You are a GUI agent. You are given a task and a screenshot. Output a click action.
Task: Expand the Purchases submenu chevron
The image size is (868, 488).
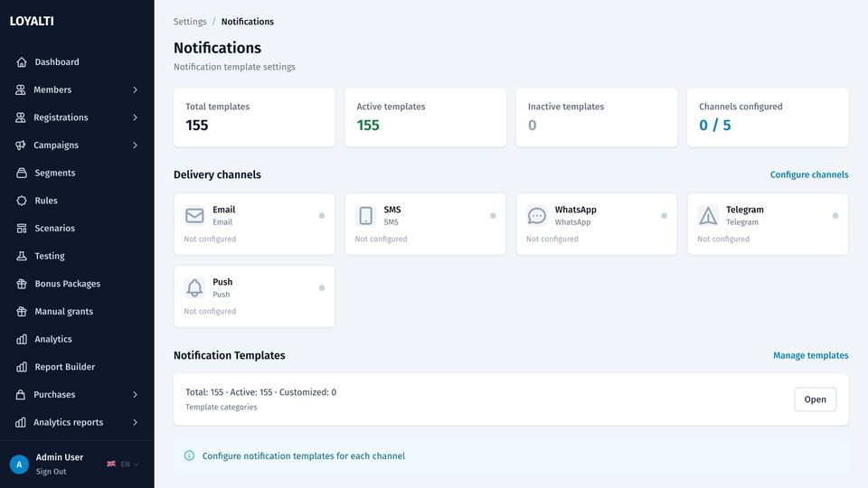click(135, 395)
